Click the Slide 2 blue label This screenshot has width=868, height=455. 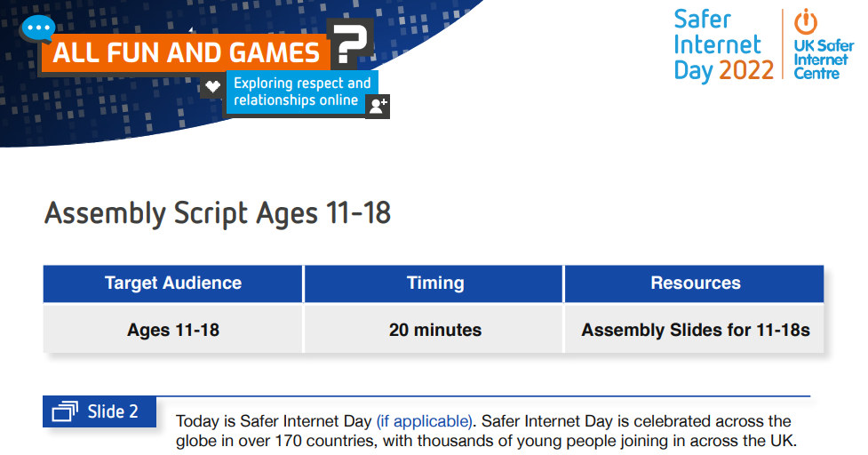[x=100, y=411]
